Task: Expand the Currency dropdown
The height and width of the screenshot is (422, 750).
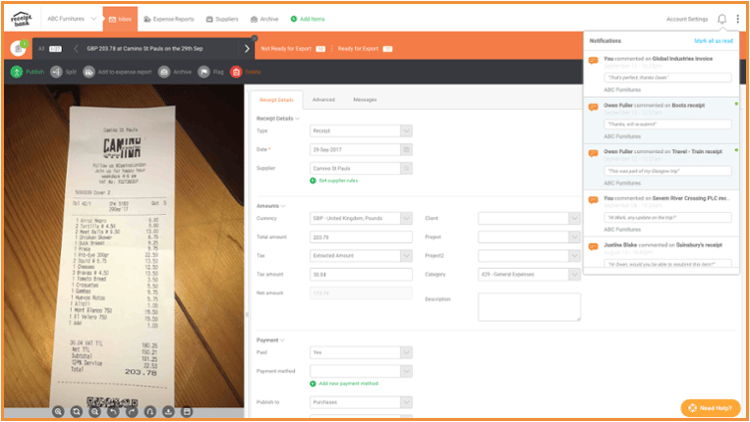Action: tap(406, 217)
